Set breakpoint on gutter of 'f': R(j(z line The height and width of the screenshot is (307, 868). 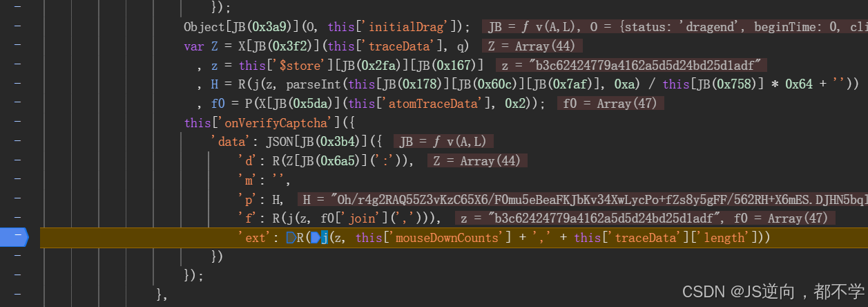17,218
